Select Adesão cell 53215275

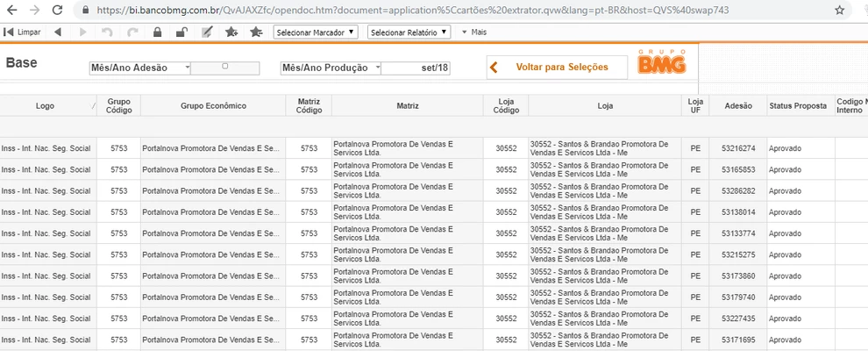click(x=738, y=254)
